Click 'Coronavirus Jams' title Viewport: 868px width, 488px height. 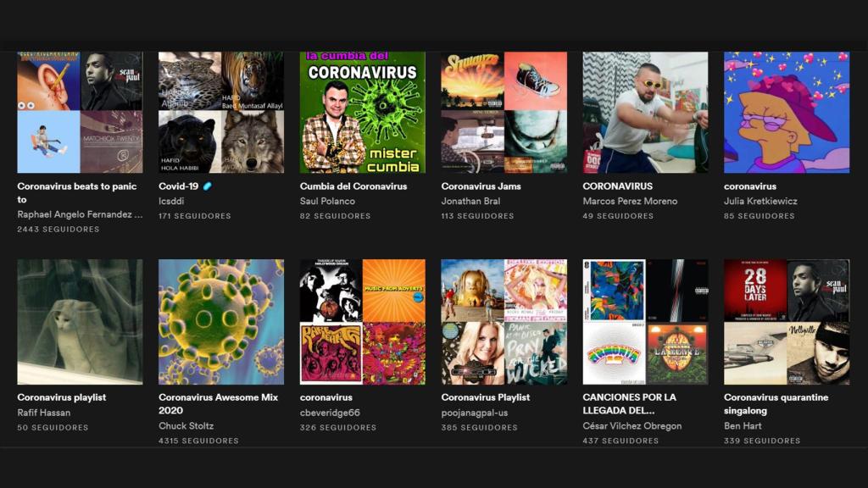click(481, 186)
